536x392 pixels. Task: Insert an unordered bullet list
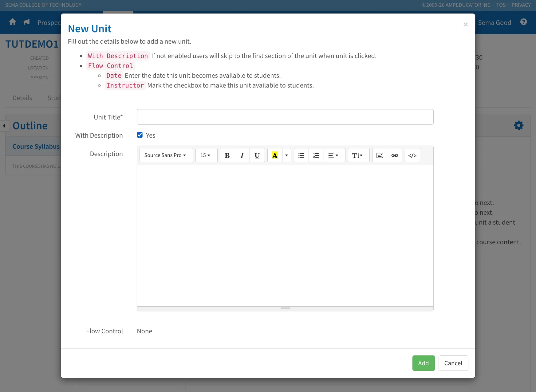pos(301,155)
